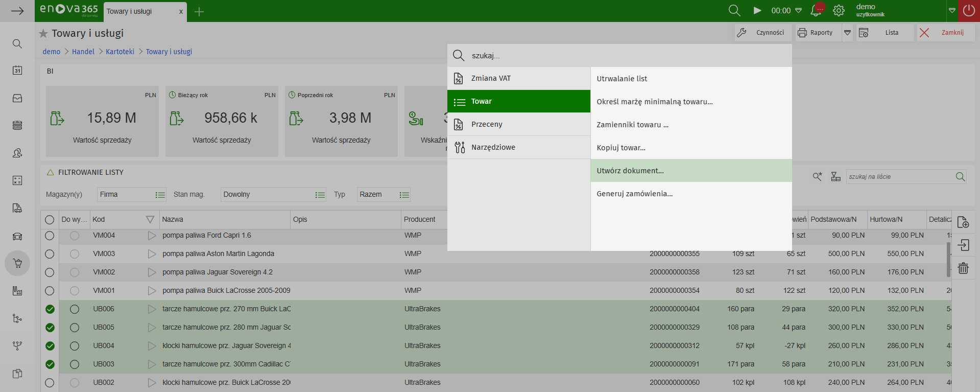Mark page as favorite with star icon
The width and height of the screenshot is (980, 392).
click(x=43, y=34)
